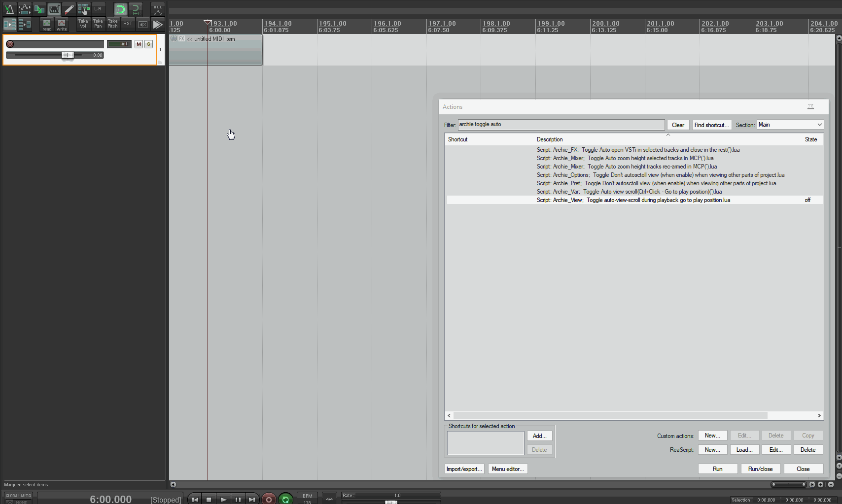Viewport: 842px width, 504px height.
Task: Click right arrow of actions list scrollbar
Action: (819, 415)
